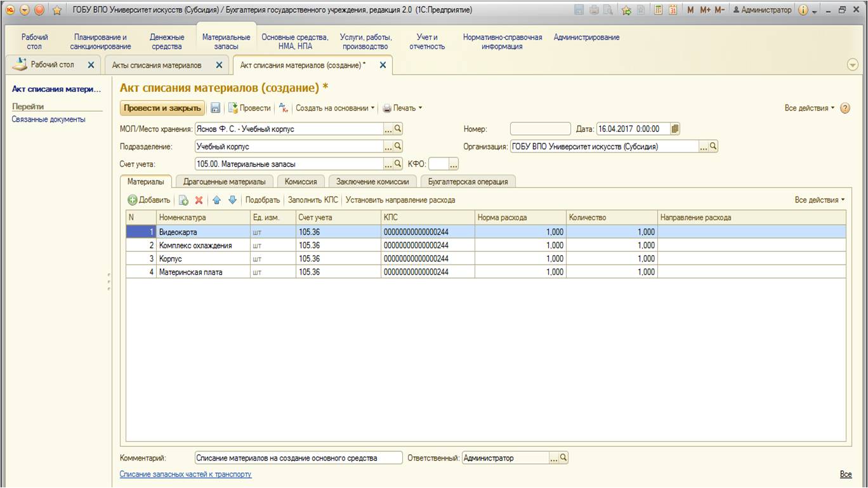Click the ellipsis select button for МОЛ/Место хранения
This screenshot has height=488, width=868.
tap(388, 129)
